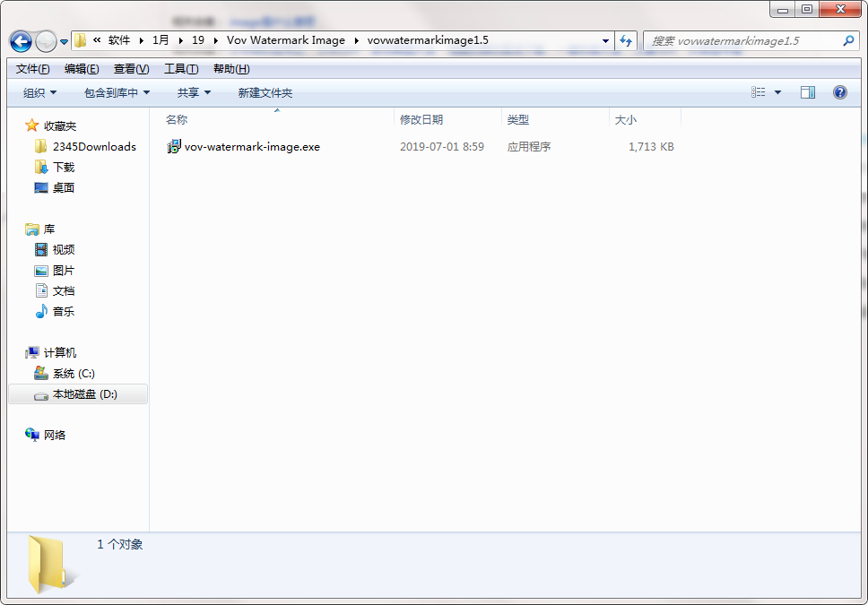This screenshot has width=868, height=605.
Task: Navigate to 1月 breadcrumb folder
Action: [161, 40]
